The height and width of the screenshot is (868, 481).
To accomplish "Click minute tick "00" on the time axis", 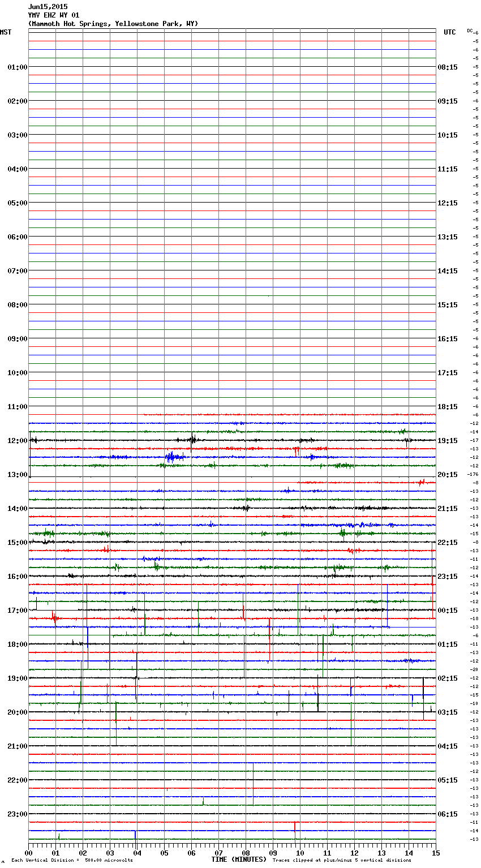I will tap(28, 853).
